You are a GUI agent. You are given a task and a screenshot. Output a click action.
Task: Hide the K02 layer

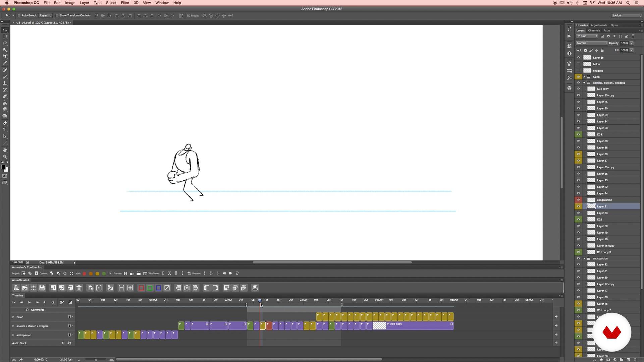tap(578, 220)
